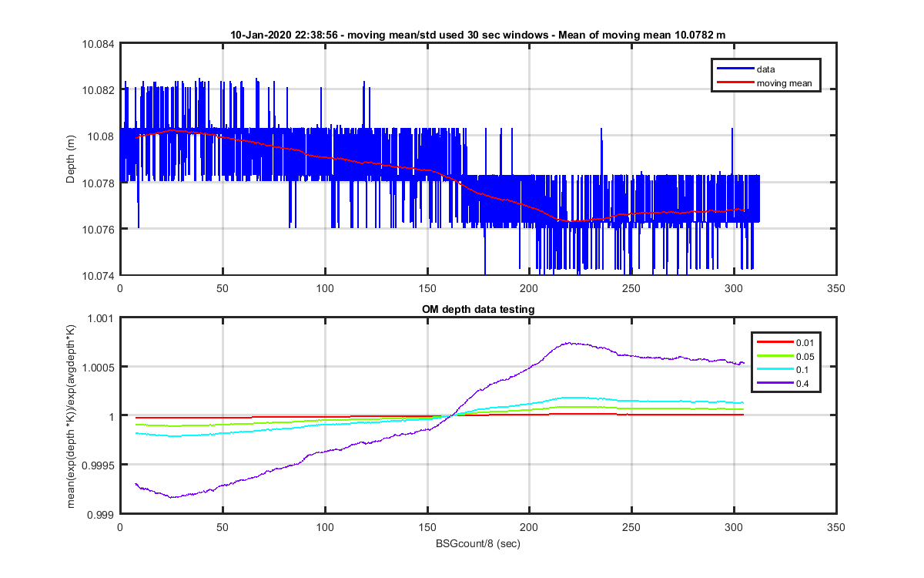This screenshot has width=924, height=578.
Task: Select the red line sample beside '0.01'
Action: [x=775, y=342]
